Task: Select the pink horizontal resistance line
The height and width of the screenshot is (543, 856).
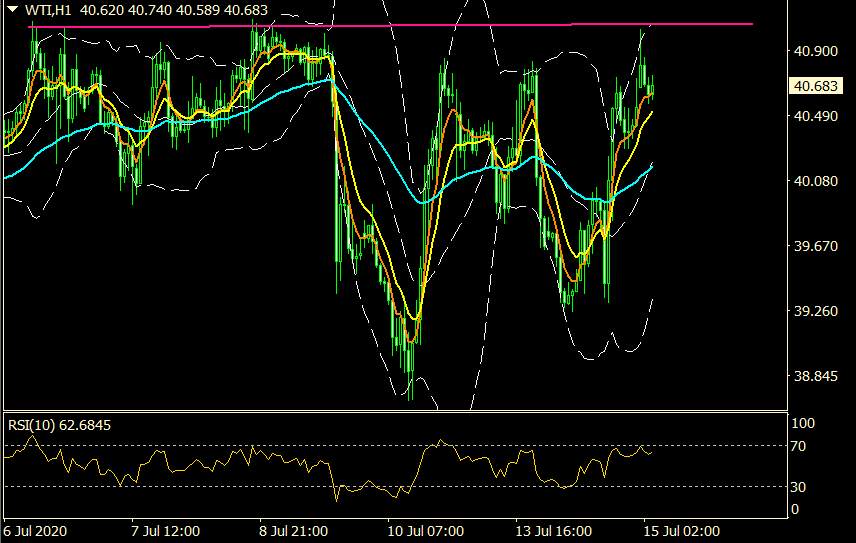Action: (390, 25)
